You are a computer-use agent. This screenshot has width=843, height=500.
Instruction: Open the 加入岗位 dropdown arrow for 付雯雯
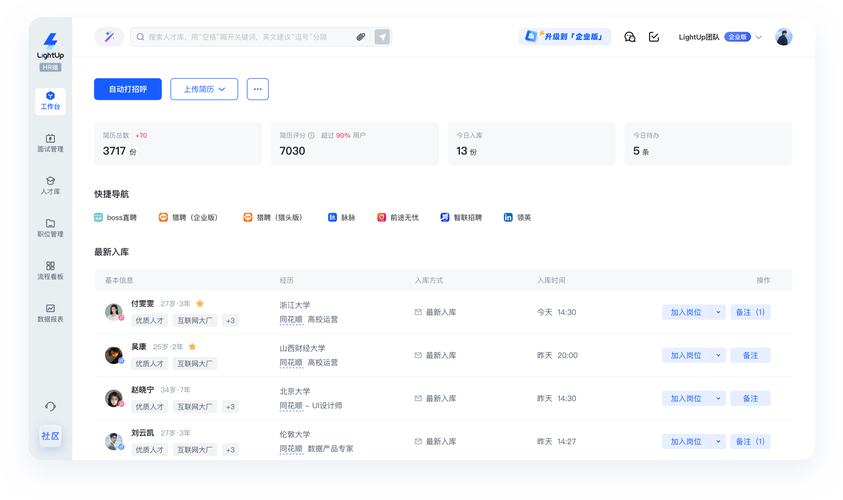(x=717, y=312)
